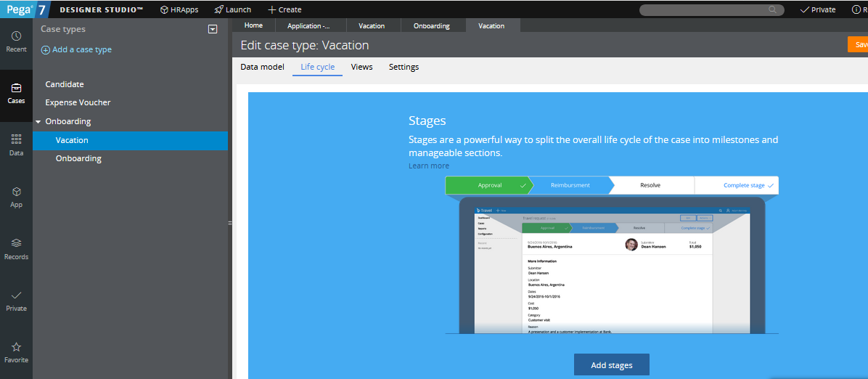Click the Approval stage chevron

(x=489, y=185)
